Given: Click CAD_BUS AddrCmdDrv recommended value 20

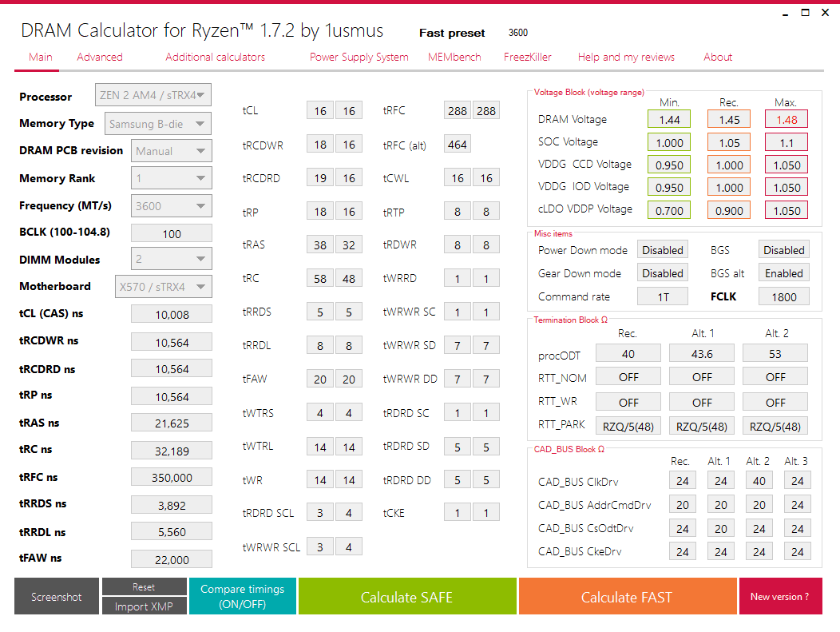Looking at the screenshot, I should [x=683, y=504].
